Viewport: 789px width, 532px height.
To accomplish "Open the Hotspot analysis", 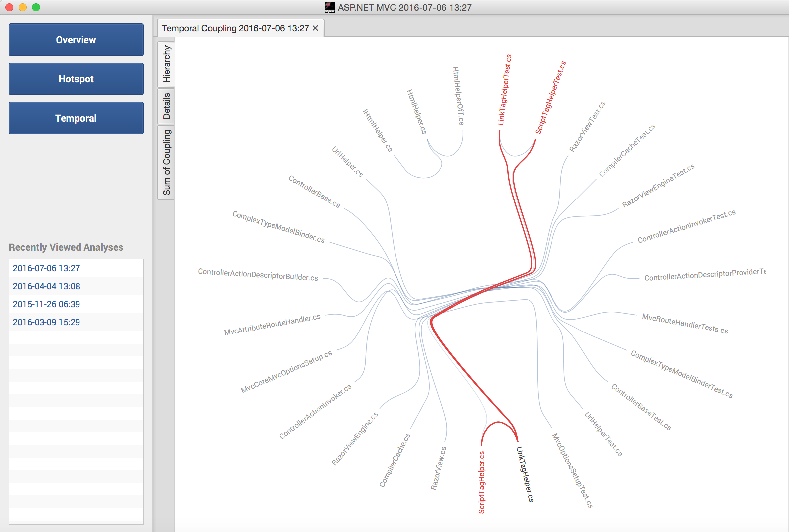I will 76,79.
